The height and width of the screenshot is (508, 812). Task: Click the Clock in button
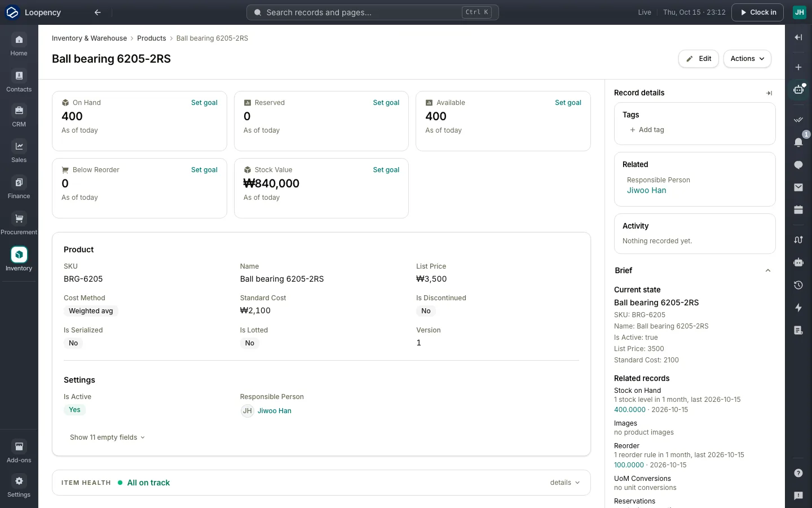click(757, 12)
